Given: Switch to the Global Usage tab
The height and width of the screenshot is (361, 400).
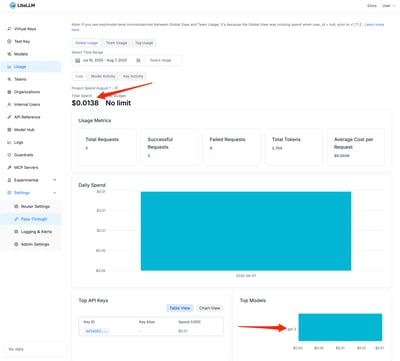Looking at the screenshot, I should pos(87,43).
